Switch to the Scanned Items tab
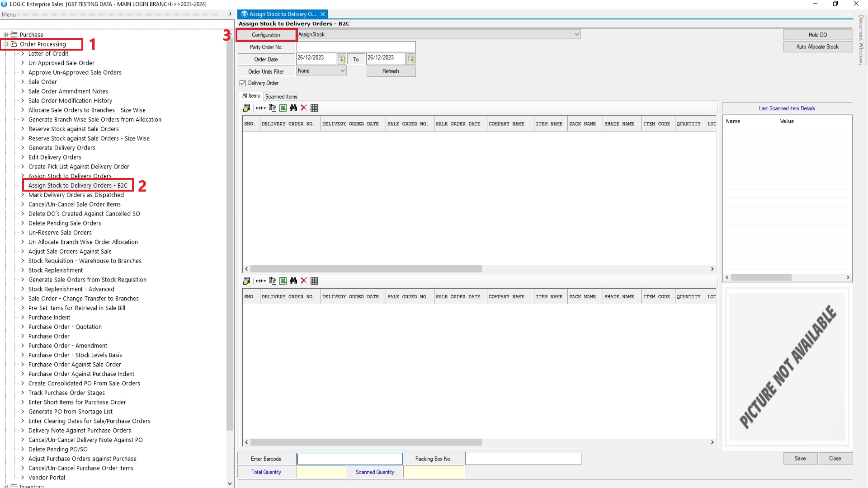 click(281, 97)
